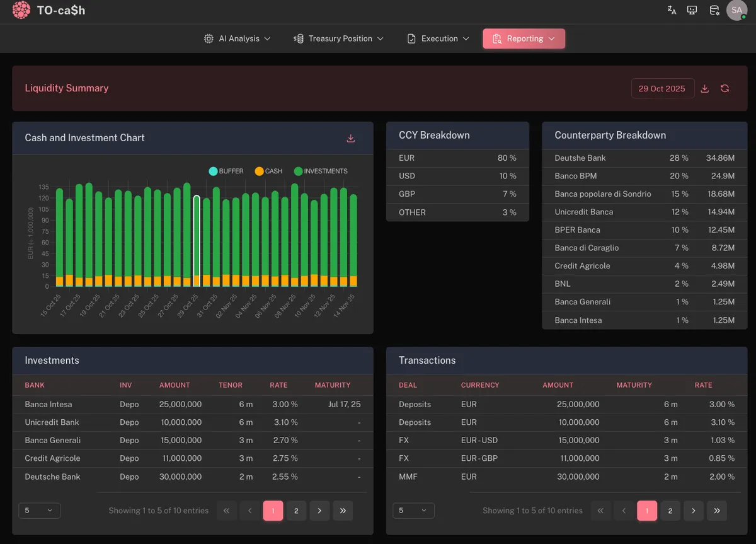Click the gear icon beside AI Analysis
This screenshot has height=544, width=756.
208,38
